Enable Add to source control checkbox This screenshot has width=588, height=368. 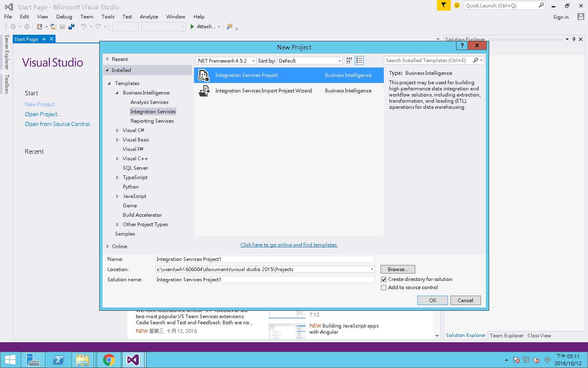pyautogui.click(x=384, y=287)
